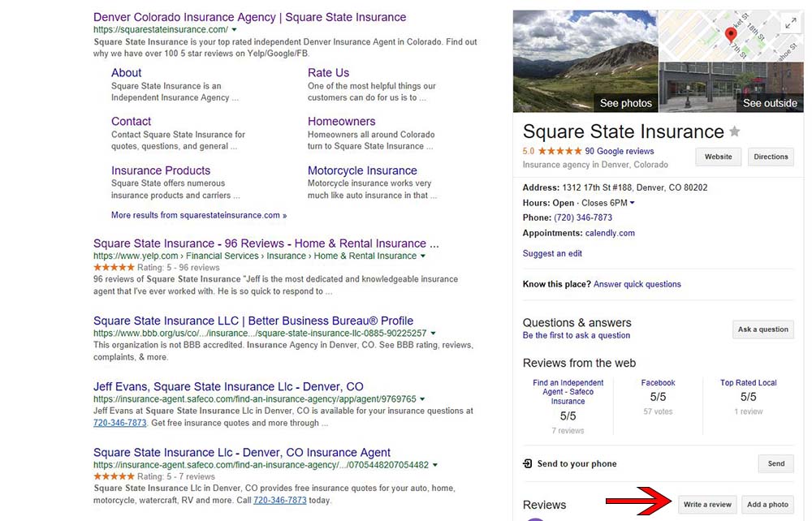812x521 pixels.
Task: Click 'Insurance agency in Denver, Colorado' text
Action: (x=595, y=165)
